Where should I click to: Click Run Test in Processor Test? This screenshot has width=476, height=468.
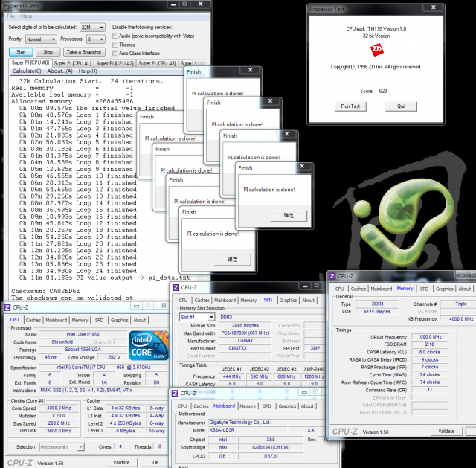(350, 106)
